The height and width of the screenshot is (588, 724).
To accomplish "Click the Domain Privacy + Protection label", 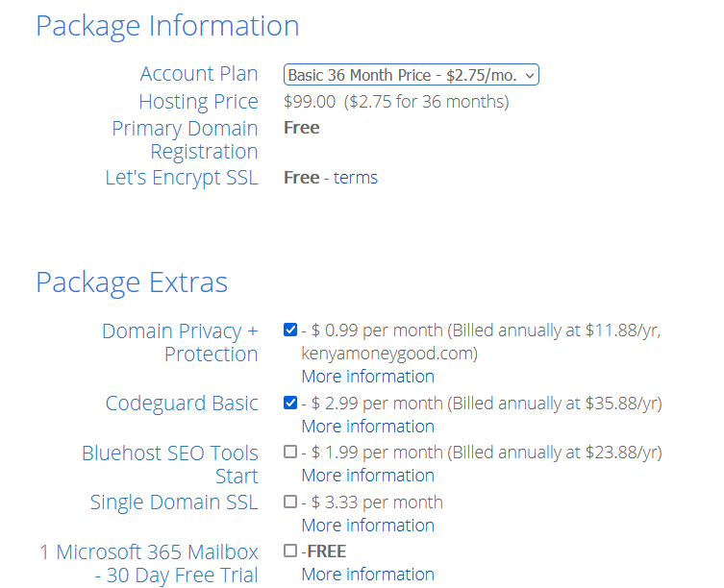I will coord(180,343).
